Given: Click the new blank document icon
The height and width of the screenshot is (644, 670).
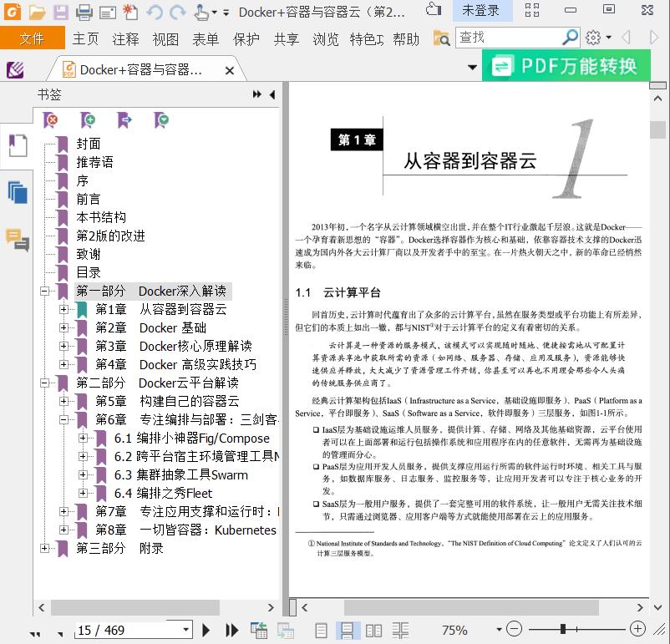Looking at the screenshot, I should tap(130, 12).
